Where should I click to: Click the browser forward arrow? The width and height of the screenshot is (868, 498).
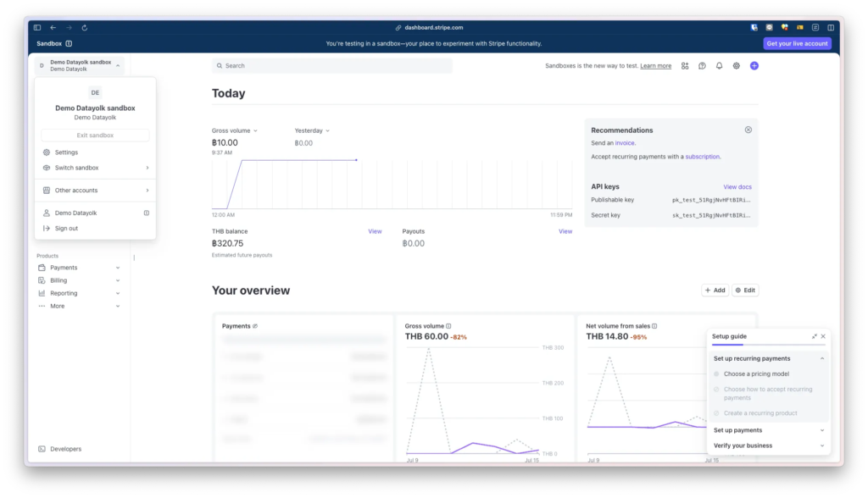tap(70, 27)
